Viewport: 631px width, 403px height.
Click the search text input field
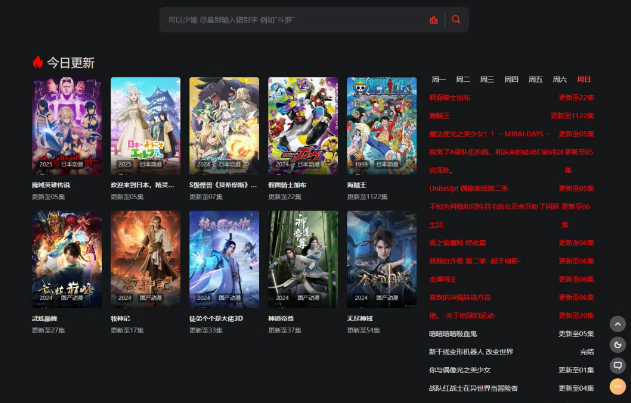[296, 20]
